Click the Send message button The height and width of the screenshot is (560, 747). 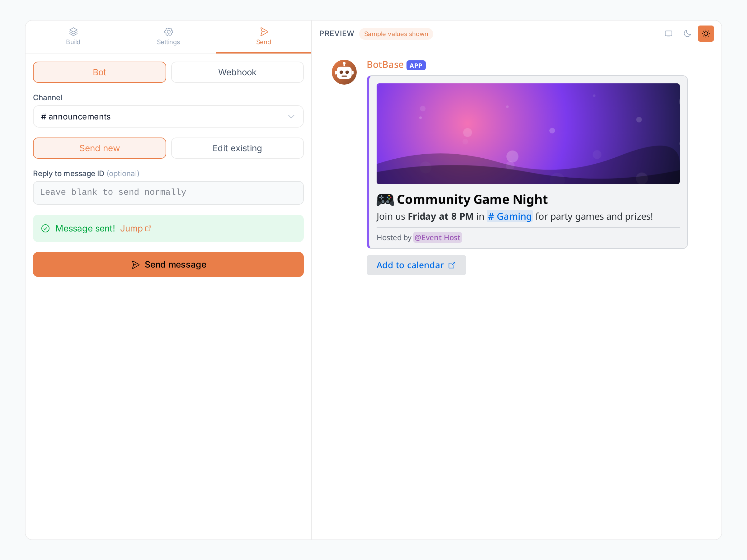(x=168, y=265)
